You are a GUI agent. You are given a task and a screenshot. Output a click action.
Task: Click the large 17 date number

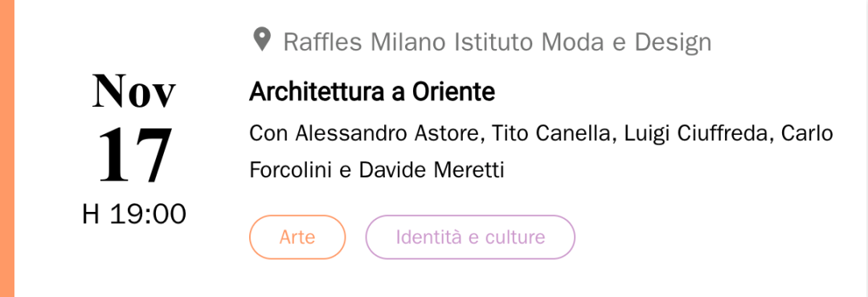pos(135,156)
